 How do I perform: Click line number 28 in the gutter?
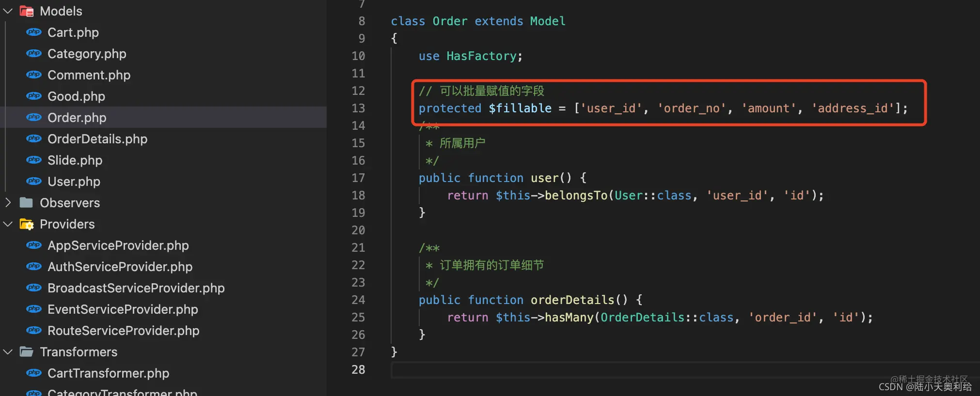tap(358, 369)
